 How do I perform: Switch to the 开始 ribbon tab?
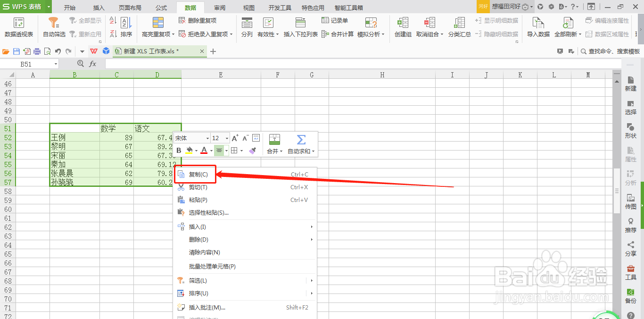70,8
